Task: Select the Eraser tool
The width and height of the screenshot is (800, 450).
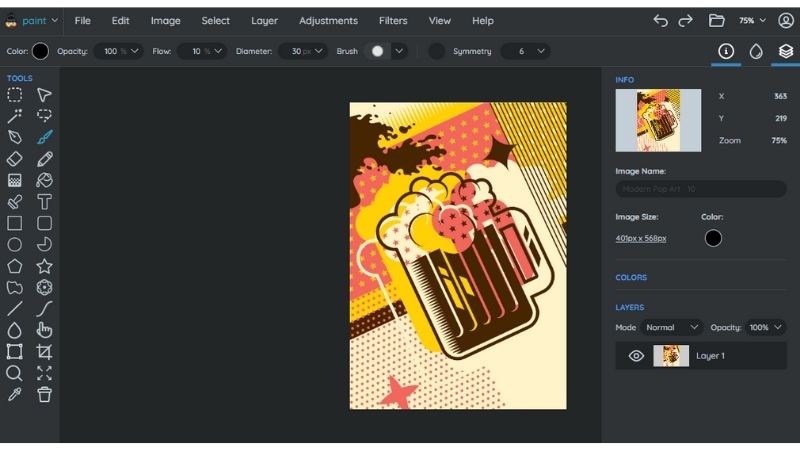Action: coord(14,159)
